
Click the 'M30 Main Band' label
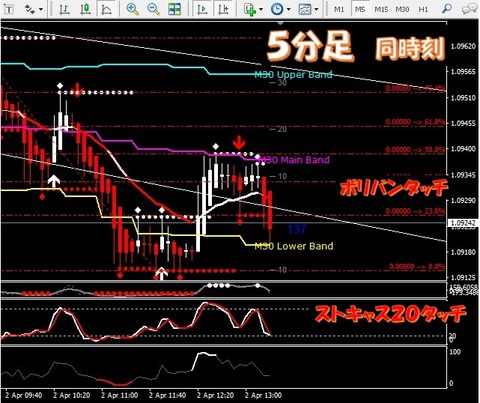(x=294, y=160)
